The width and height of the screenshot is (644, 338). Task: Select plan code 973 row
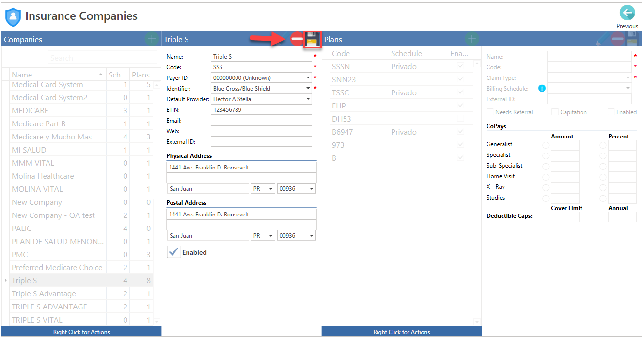point(401,145)
